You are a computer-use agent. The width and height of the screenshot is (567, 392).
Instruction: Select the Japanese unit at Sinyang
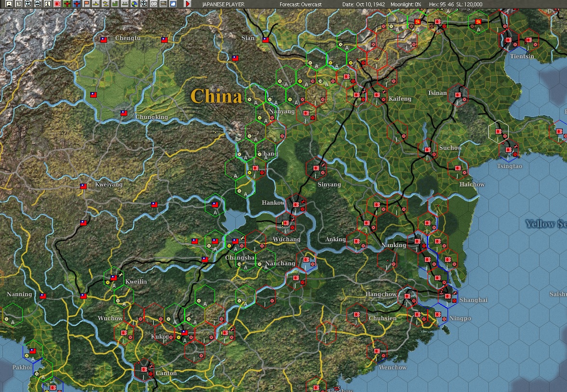316,168
